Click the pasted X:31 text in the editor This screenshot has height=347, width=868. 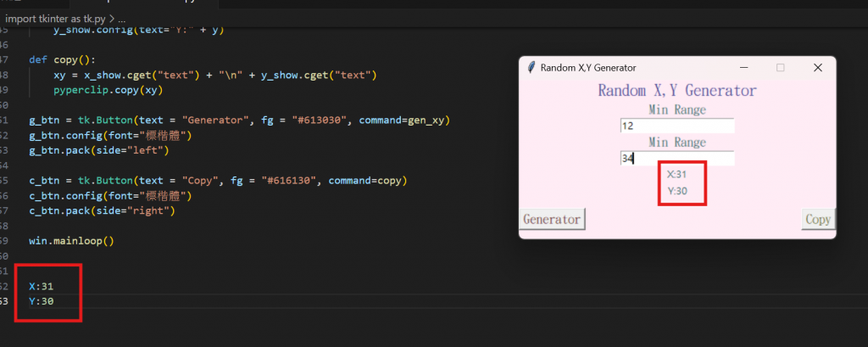41,287
